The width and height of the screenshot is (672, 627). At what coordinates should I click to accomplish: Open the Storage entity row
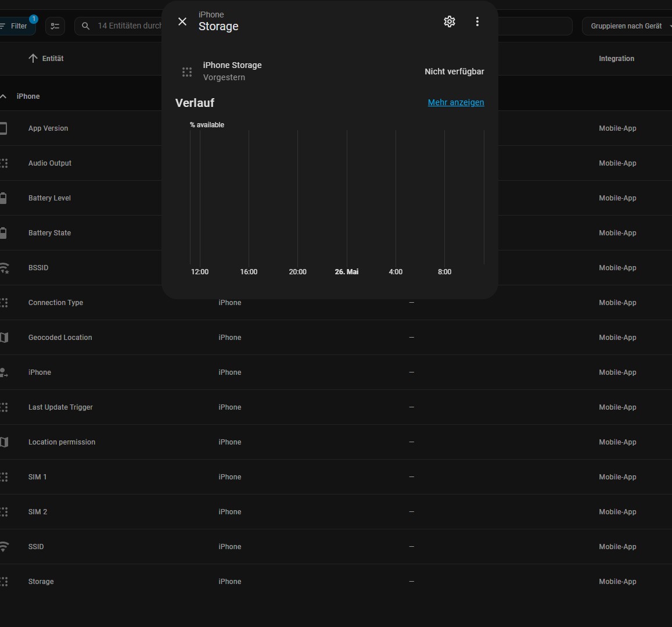(x=336, y=581)
